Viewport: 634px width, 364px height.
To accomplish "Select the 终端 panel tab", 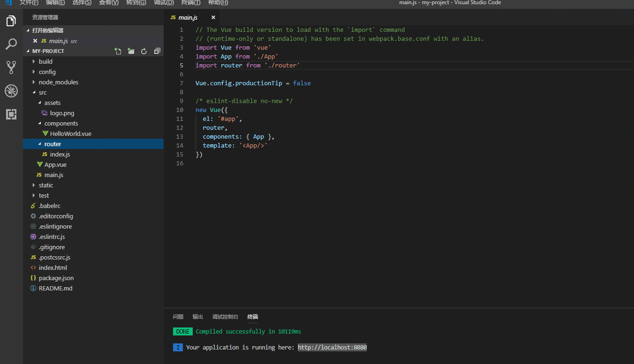I will click(253, 317).
